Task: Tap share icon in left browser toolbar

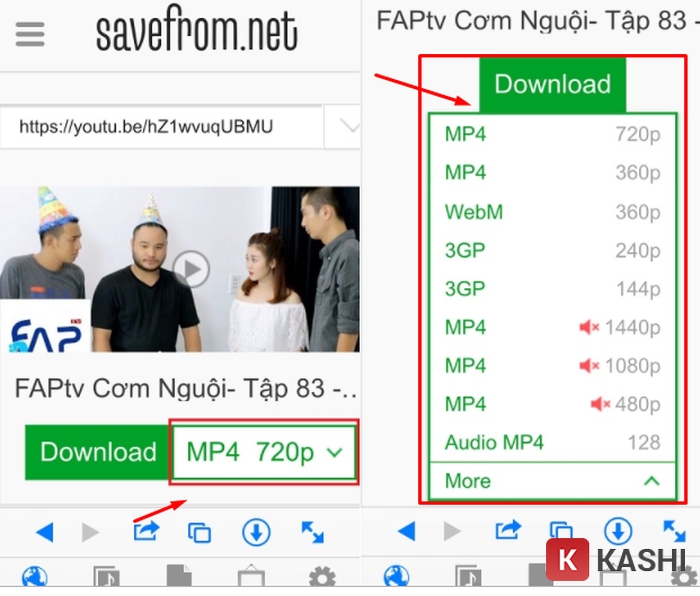Action: 146,531
